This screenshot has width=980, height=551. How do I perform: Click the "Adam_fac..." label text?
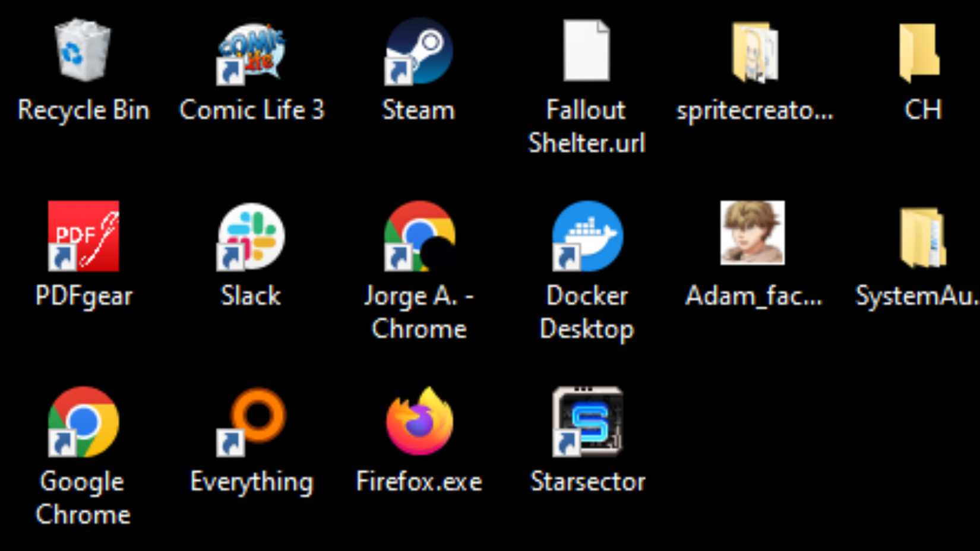(754, 296)
